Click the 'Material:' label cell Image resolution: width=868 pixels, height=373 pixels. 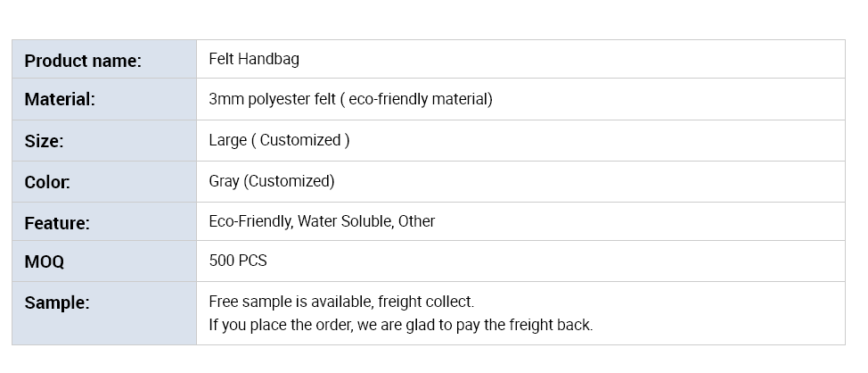click(104, 99)
